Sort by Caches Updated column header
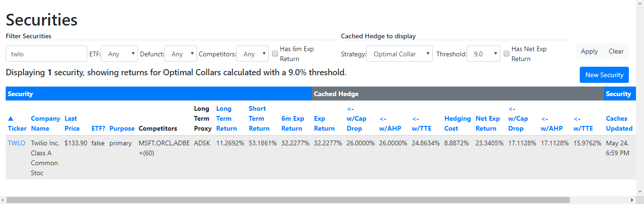Image resolution: width=644 pixels, height=205 pixels. 619,124
